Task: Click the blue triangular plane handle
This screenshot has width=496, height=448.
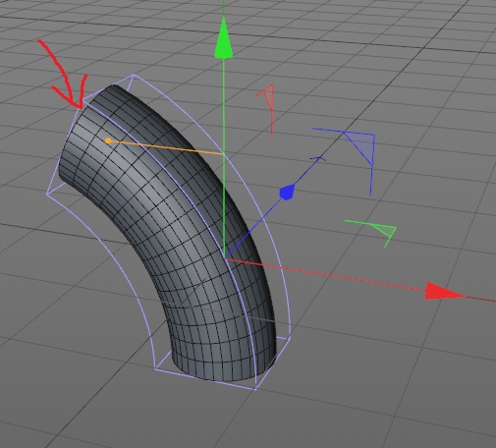Action: (x=358, y=147)
